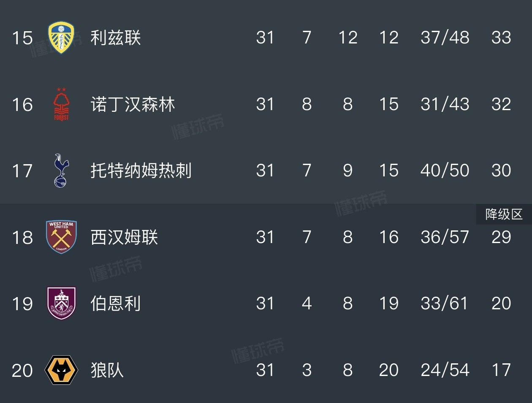Click the team name 西汉姆联
Viewport: 532px width, 403px height.
(x=124, y=237)
